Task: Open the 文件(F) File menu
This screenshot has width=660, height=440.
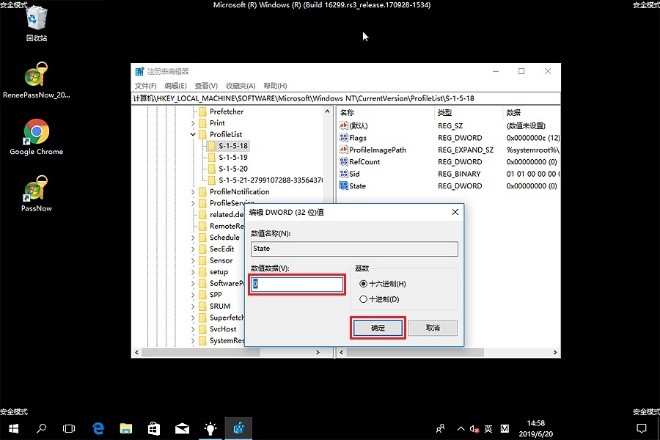Action: [146, 86]
